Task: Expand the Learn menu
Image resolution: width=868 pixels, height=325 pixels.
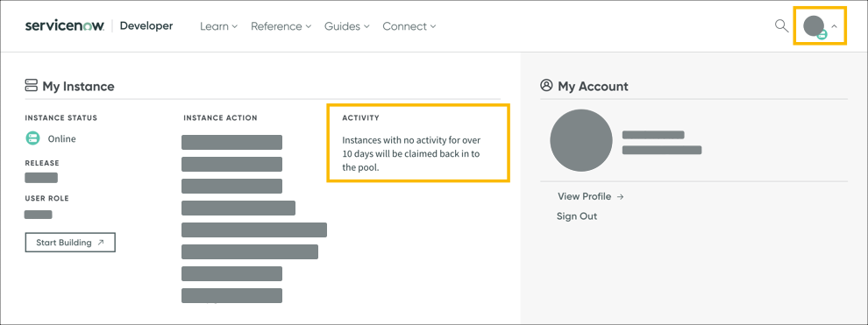Action: coord(218,26)
